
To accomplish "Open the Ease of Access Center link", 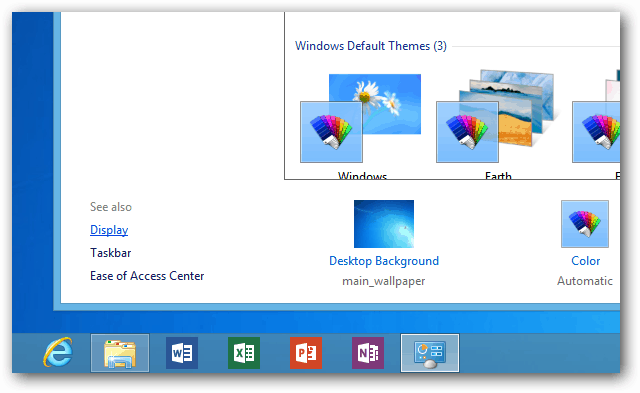I will pos(147,276).
